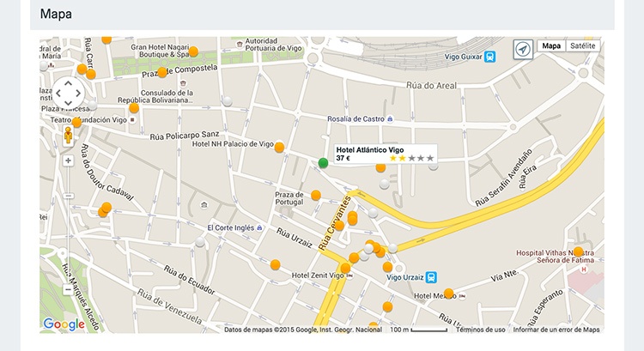This screenshot has width=644, height=351.
Task: Click the geolocation arrow icon
Action: (523, 50)
